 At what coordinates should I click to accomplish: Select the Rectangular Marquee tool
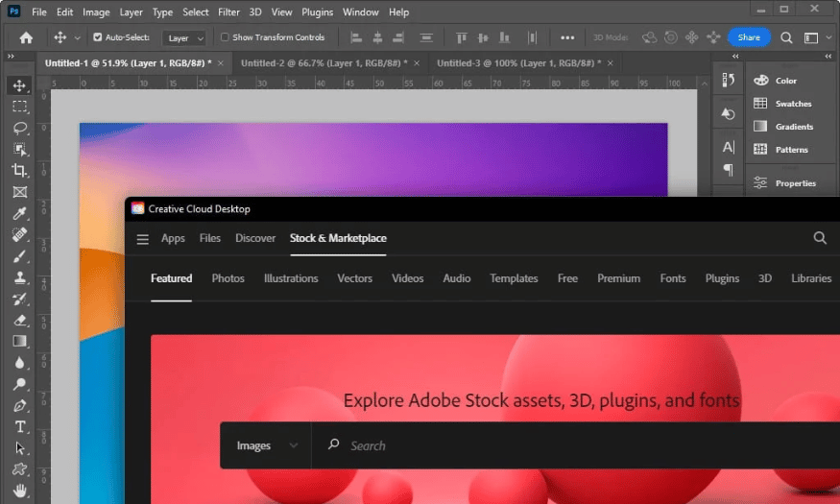click(x=20, y=107)
